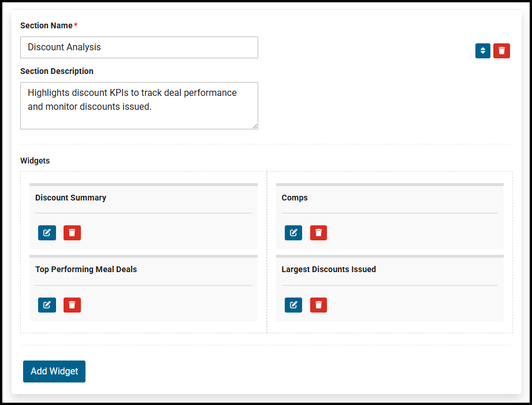Focus the Section Name input field
Image resolution: width=532 pixels, height=405 pixels.
[139, 47]
